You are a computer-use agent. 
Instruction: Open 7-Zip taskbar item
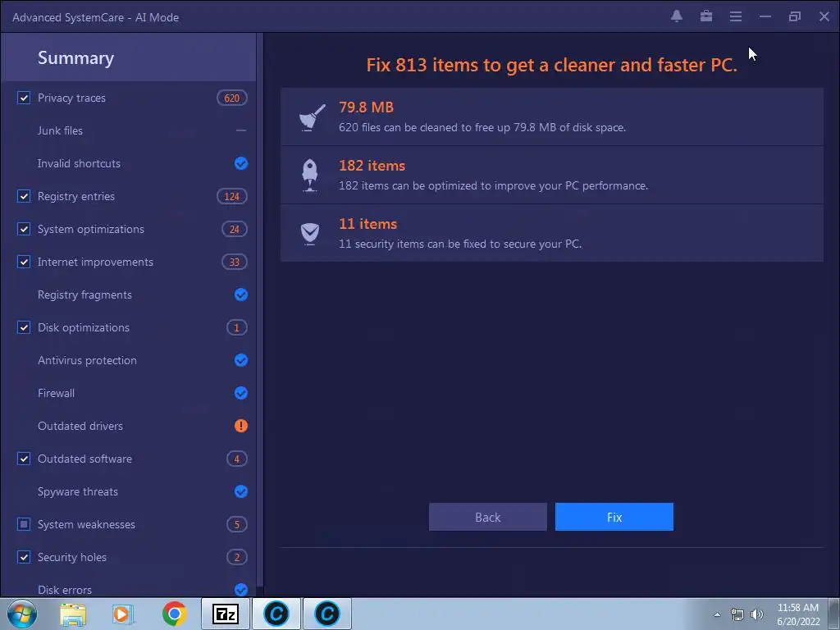click(x=226, y=614)
